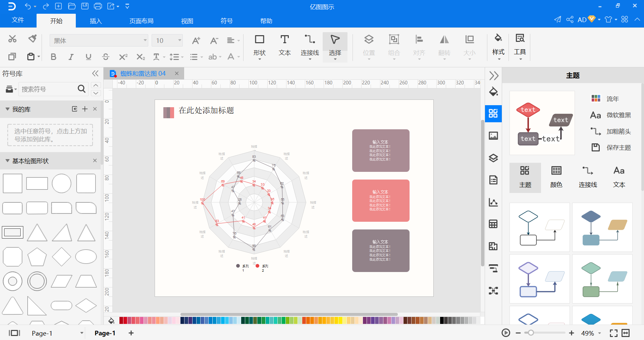Open the 黑体 font family dropdown
Image resolution: width=644 pixels, height=340 pixels.
point(145,41)
